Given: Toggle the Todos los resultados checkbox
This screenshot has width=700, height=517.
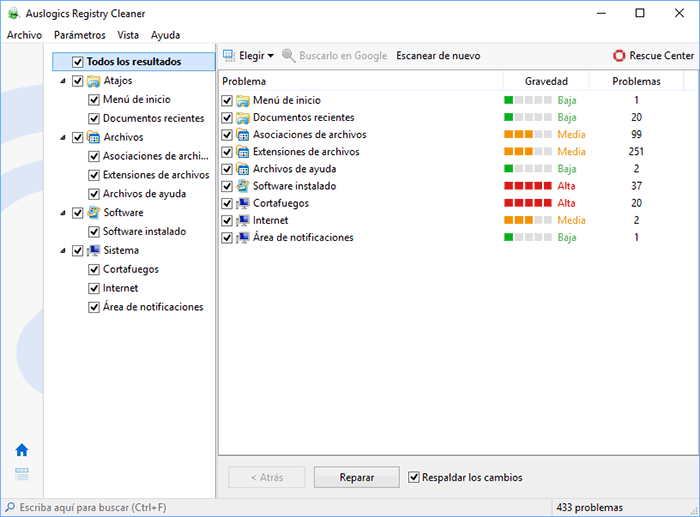Looking at the screenshot, I should 78,62.
